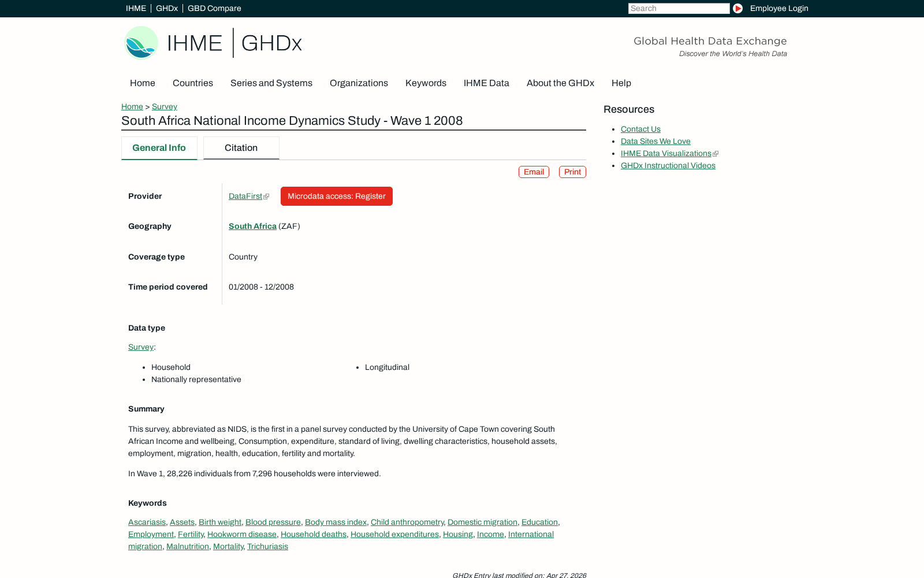Image resolution: width=924 pixels, height=578 pixels.
Task: Click the Trichuriasis keyword
Action: (x=267, y=547)
